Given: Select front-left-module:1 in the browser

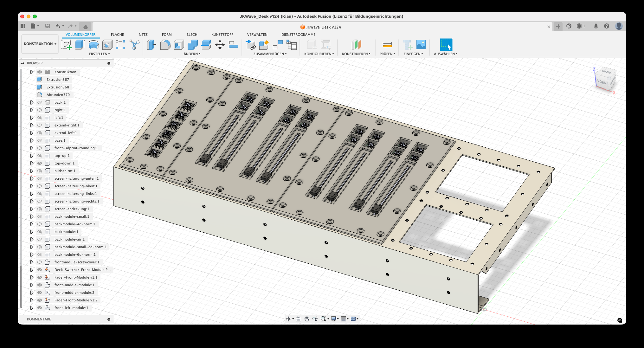Looking at the screenshot, I should point(71,308).
